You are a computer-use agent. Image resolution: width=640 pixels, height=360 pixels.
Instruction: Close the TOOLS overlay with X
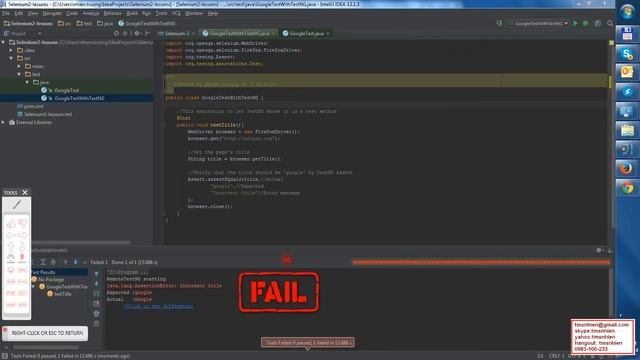click(x=25, y=192)
